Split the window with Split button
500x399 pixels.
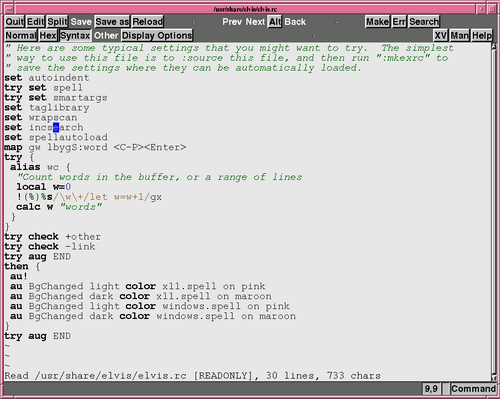(x=57, y=22)
